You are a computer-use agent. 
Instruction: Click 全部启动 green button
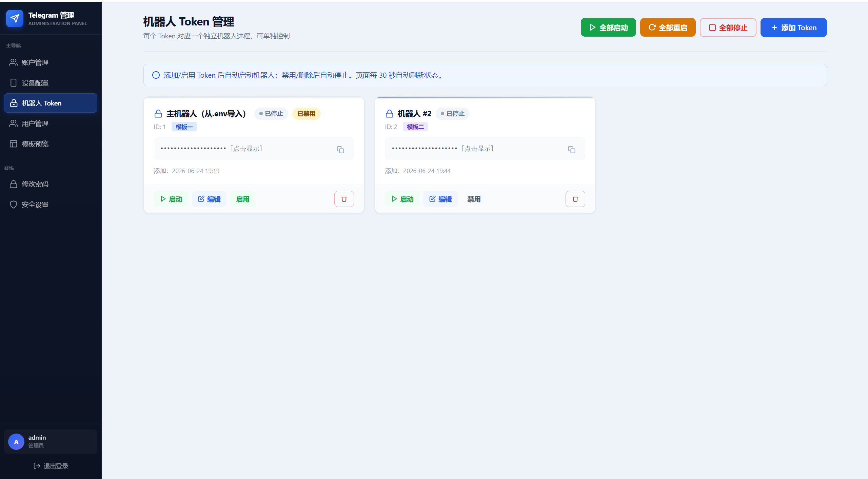[x=608, y=27]
